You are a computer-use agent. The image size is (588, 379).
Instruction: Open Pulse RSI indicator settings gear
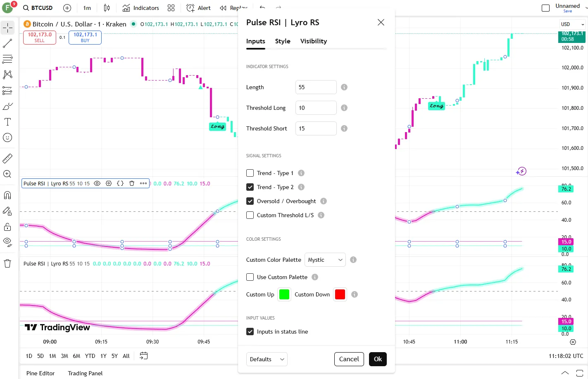tap(109, 183)
